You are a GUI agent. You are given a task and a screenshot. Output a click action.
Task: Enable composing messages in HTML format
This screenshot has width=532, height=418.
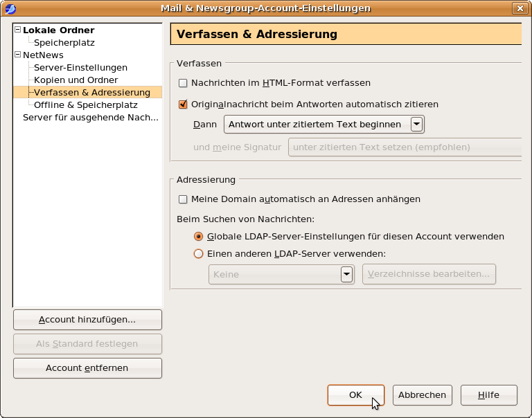183,83
